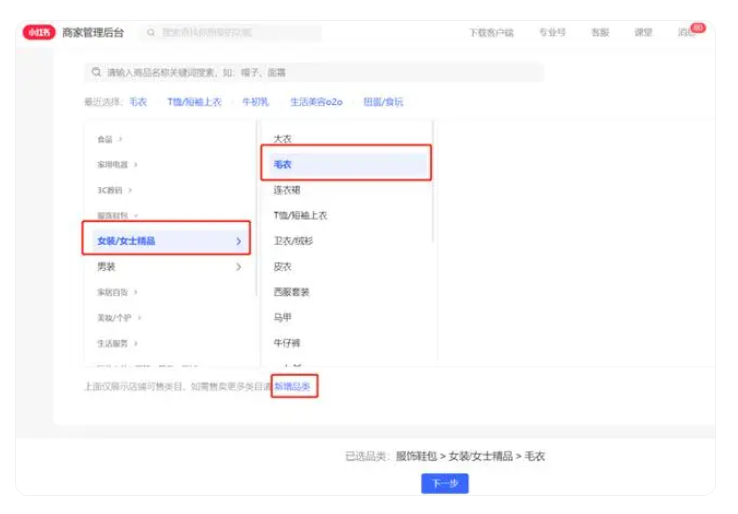The height and width of the screenshot is (514, 738).
Task: Choose the 卫衣/绒衫 subcategory
Action: point(293,241)
